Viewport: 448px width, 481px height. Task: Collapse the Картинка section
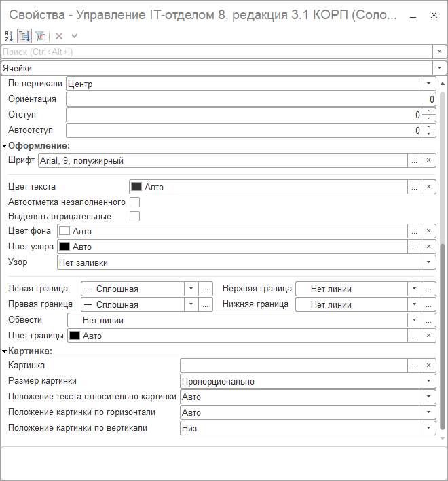pos(4,351)
